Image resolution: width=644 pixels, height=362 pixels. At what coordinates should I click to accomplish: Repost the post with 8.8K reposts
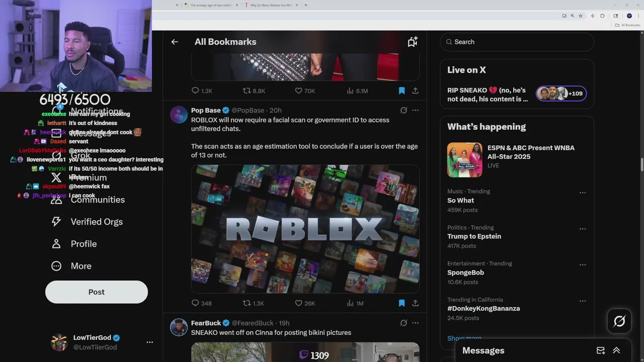(x=254, y=91)
